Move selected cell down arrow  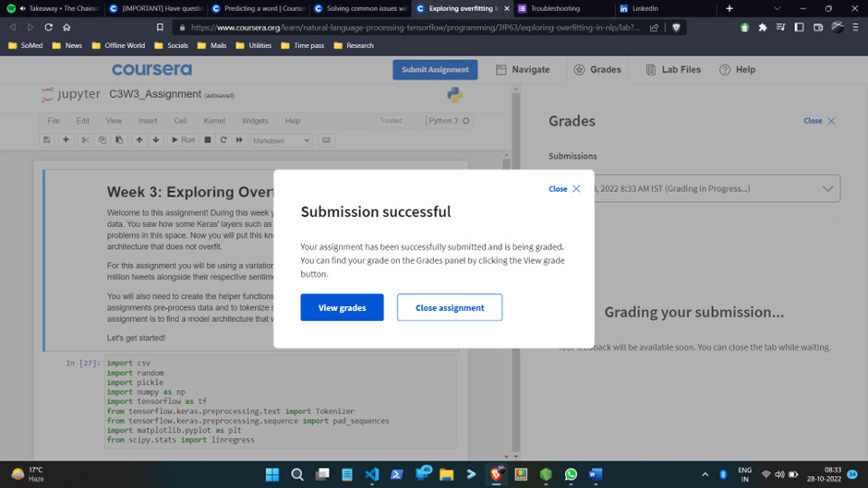(156, 140)
